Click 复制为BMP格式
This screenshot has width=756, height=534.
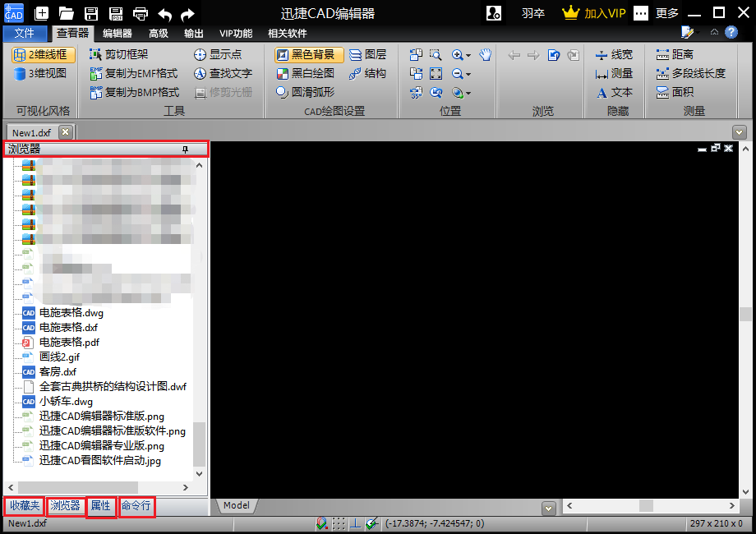135,92
